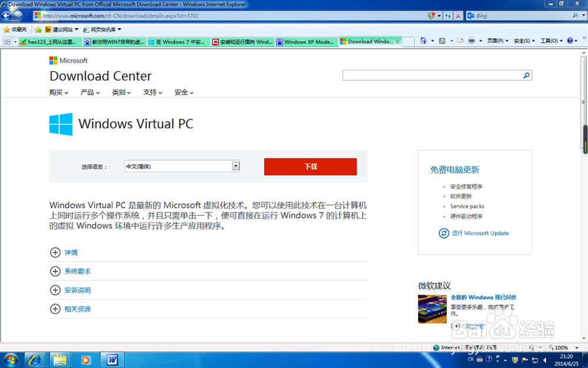Open the Quick Tabs grid icon
This screenshot has height=368, width=588.
coord(8,42)
